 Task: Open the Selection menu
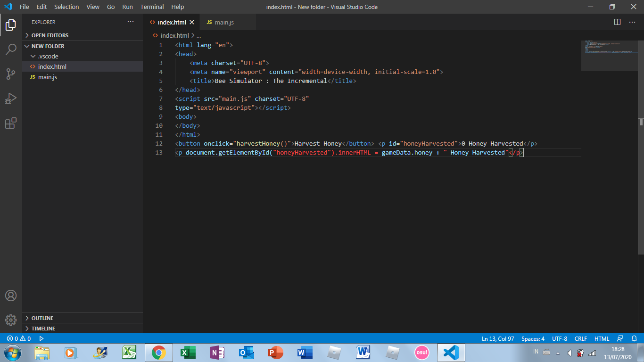click(66, 7)
